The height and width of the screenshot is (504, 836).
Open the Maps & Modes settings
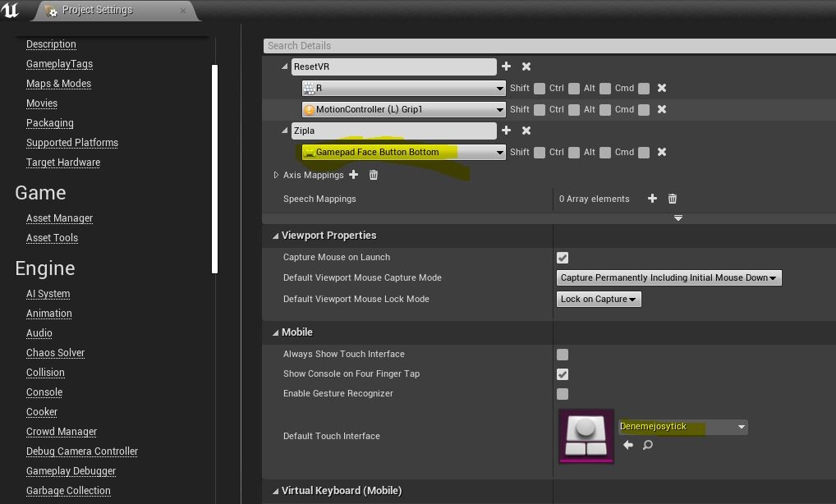click(x=58, y=84)
